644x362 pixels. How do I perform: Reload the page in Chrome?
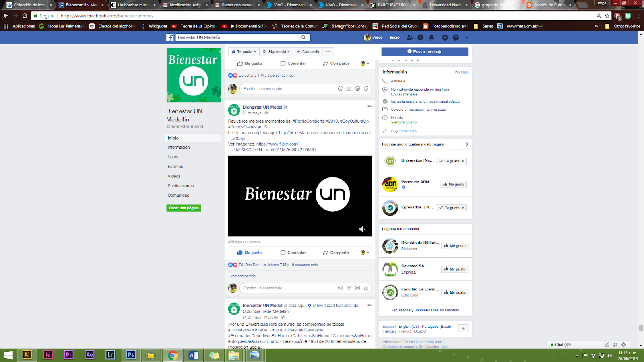click(25, 16)
